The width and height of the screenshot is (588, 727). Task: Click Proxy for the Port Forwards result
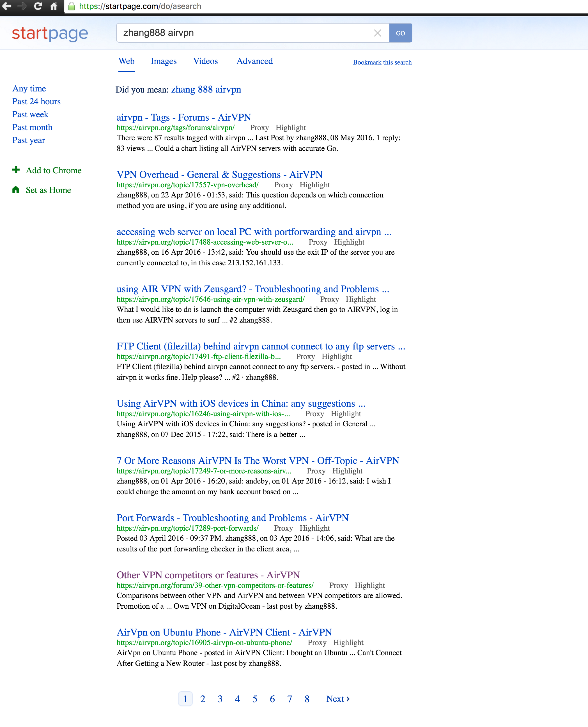tap(283, 528)
